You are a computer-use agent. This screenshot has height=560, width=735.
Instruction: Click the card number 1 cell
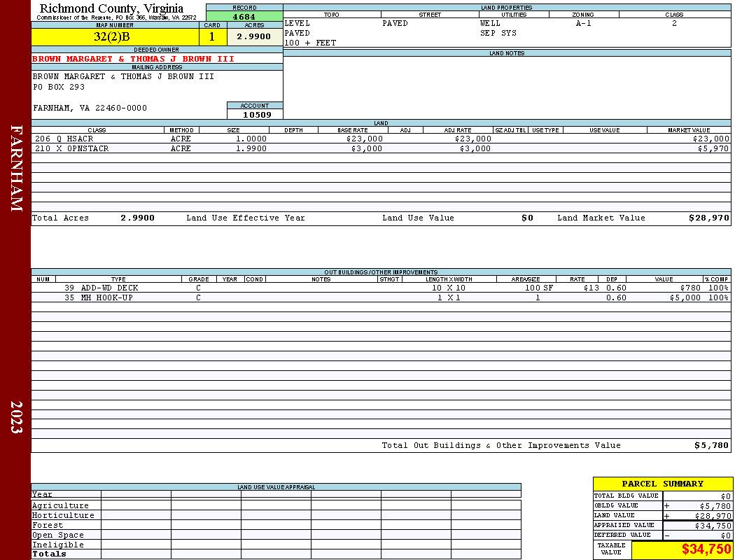point(212,36)
